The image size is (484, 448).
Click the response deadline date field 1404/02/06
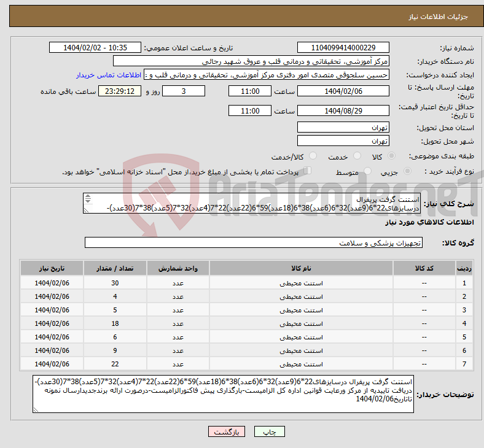[343, 91]
